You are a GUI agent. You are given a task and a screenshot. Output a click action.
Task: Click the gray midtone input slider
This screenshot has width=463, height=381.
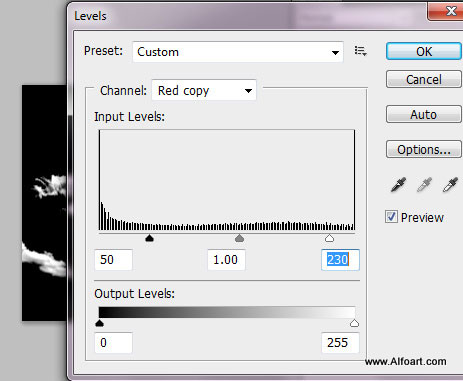pyautogui.click(x=239, y=238)
